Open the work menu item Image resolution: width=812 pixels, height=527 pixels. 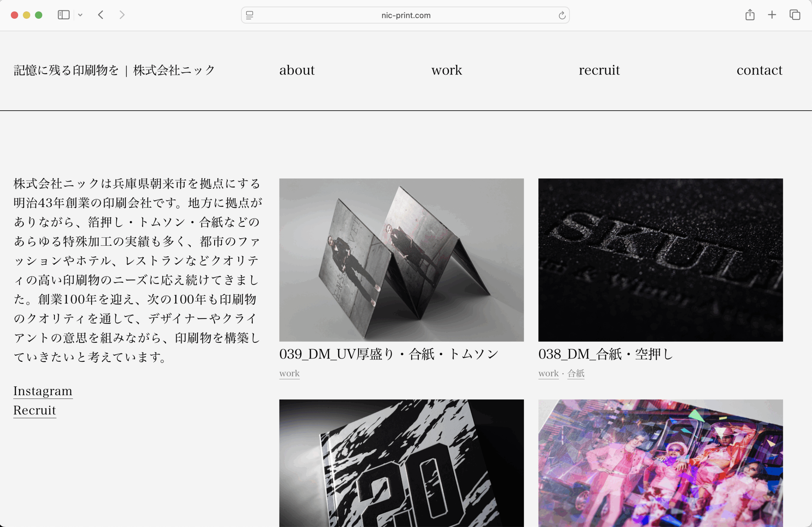446,70
